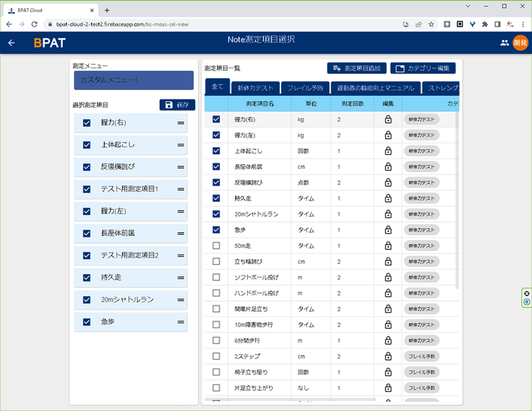Open the カテゴリー編集 button
532x411 pixels.
(423, 68)
